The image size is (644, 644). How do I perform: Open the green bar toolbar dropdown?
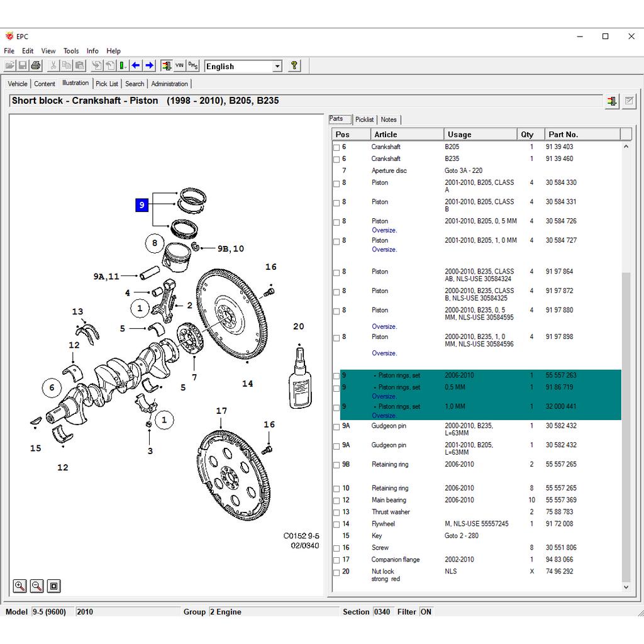click(123, 65)
